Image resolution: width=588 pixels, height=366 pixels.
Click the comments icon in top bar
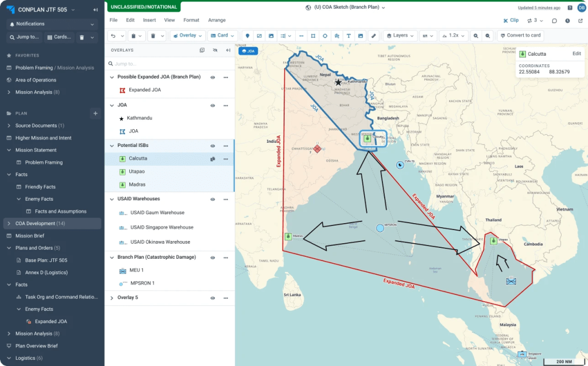coord(554,21)
